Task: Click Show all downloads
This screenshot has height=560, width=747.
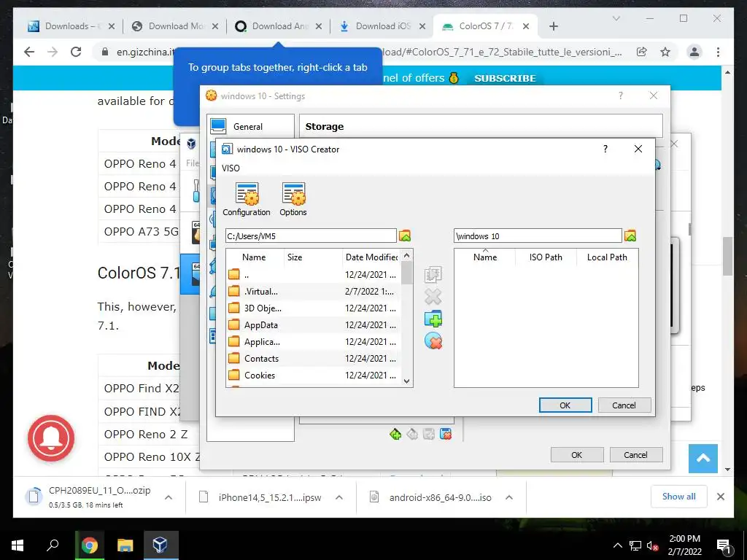Action: click(678, 496)
